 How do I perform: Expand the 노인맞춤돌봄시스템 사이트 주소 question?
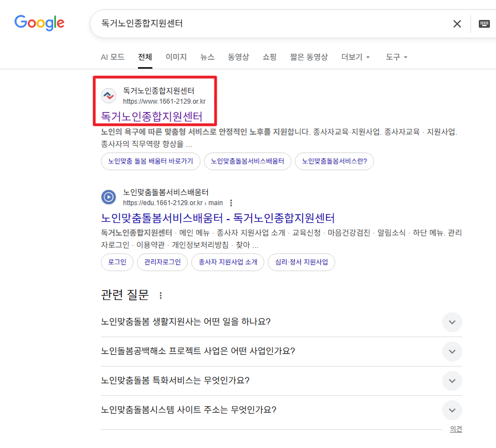click(452, 410)
